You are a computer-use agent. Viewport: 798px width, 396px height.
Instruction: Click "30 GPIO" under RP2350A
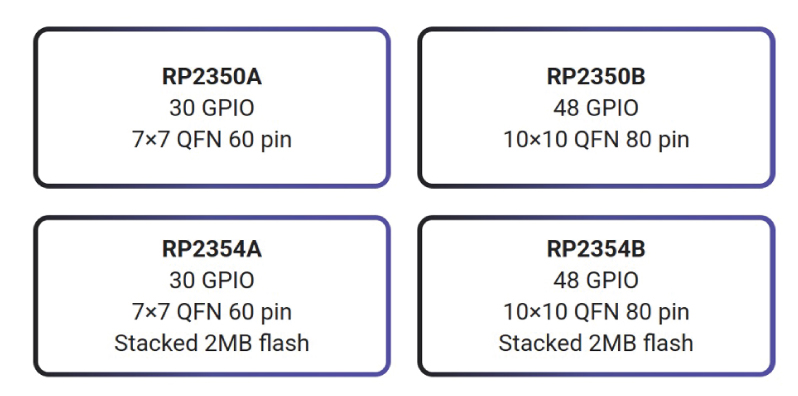(x=212, y=108)
